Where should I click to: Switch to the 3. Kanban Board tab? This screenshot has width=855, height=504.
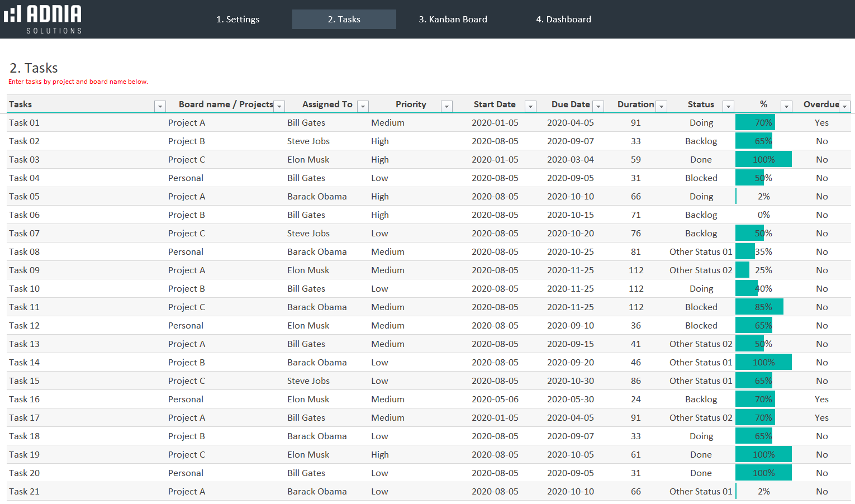tap(453, 19)
